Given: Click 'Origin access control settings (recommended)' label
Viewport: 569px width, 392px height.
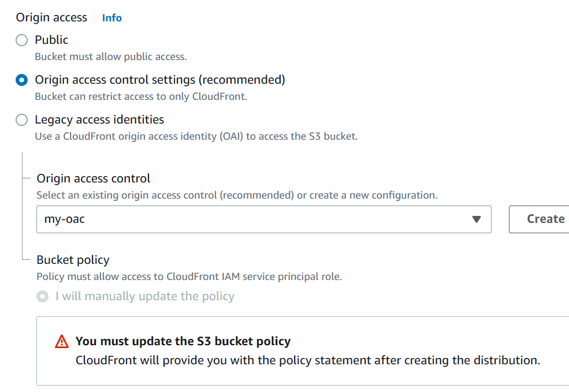Looking at the screenshot, I should coord(160,80).
